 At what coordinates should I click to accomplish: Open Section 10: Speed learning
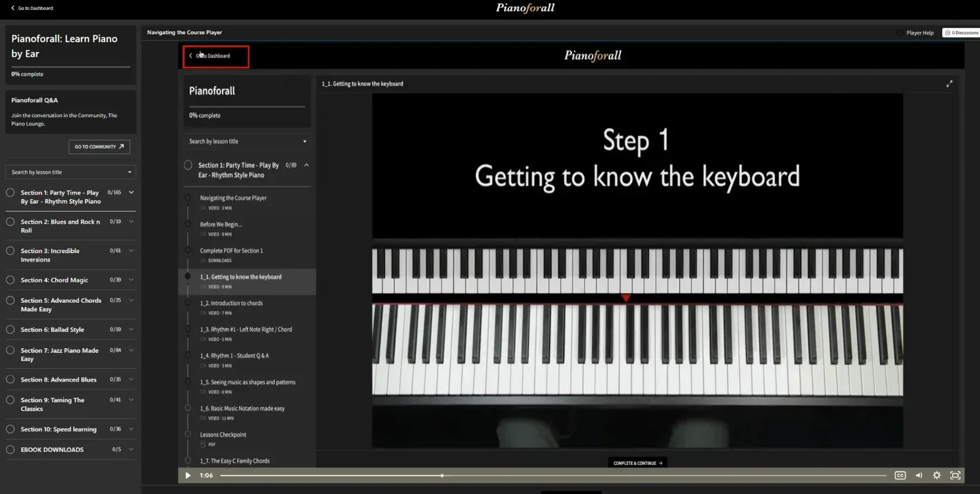[58, 429]
